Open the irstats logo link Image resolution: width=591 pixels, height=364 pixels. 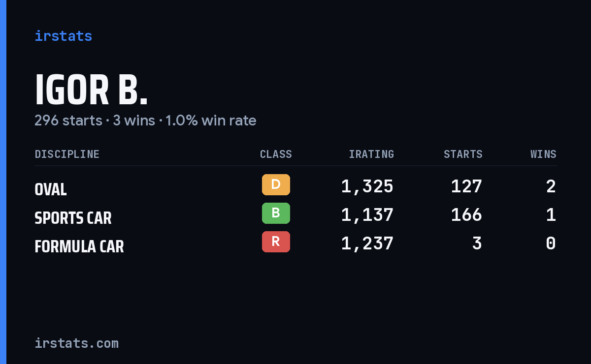[x=63, y=36]
